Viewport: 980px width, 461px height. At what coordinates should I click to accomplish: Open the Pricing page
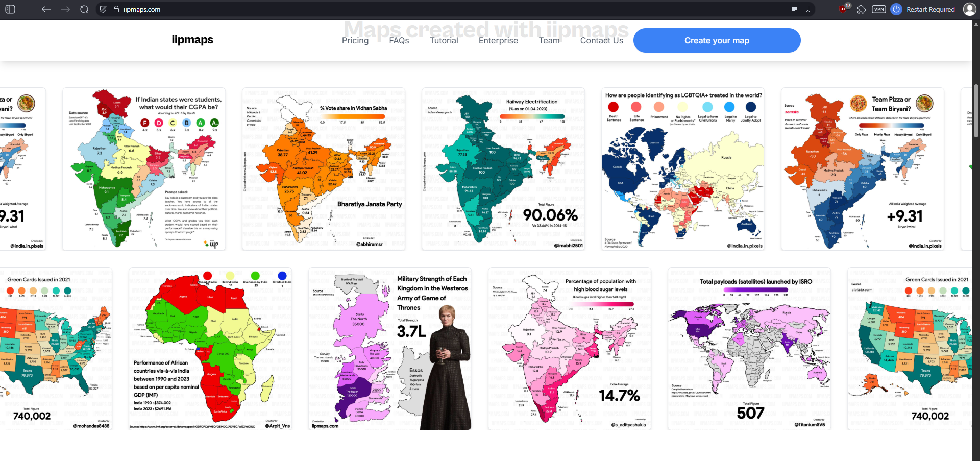coord(355,40)
